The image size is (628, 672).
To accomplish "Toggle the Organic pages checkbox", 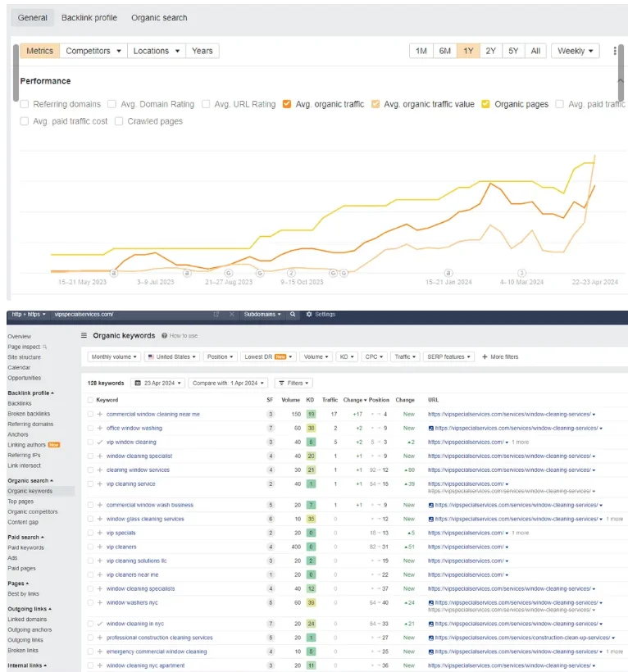I will point(486,104).
